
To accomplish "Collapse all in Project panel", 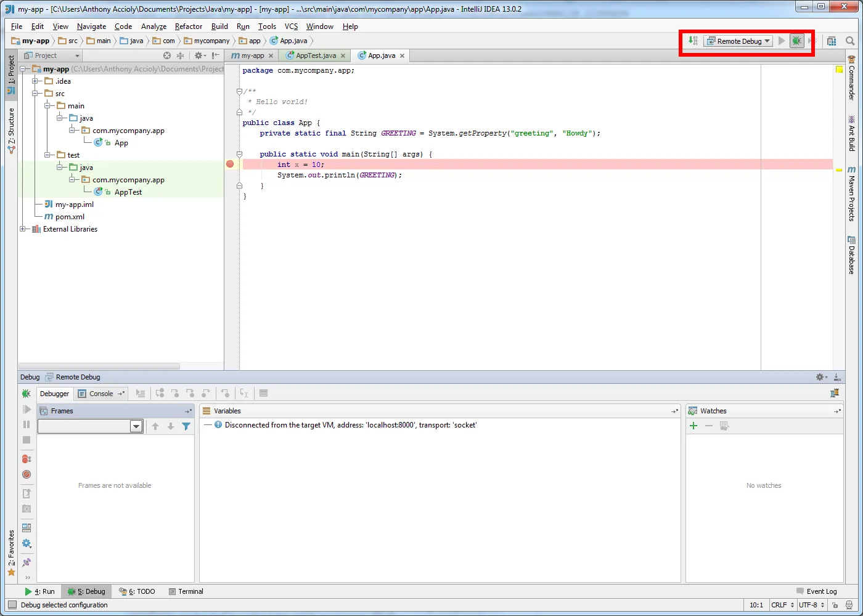I will (181, 55).
